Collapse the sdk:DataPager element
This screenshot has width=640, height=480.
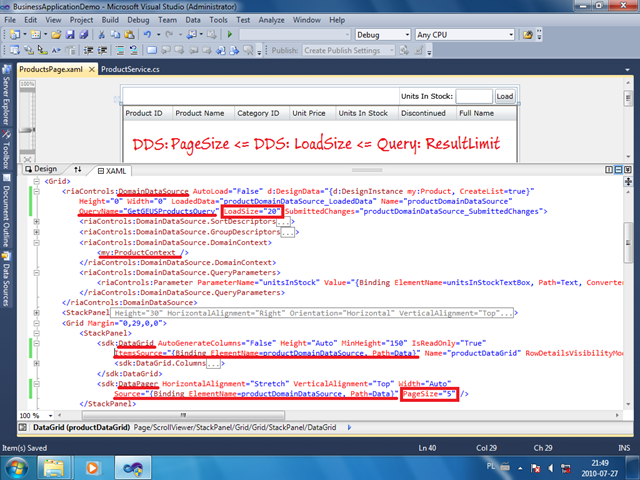pos(36,384)
